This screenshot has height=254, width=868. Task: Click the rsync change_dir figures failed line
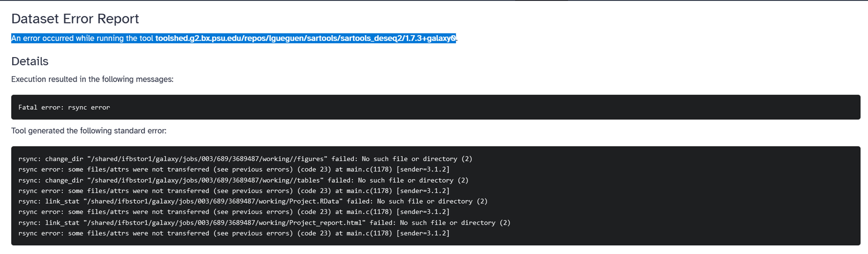(x=245, y=159)
